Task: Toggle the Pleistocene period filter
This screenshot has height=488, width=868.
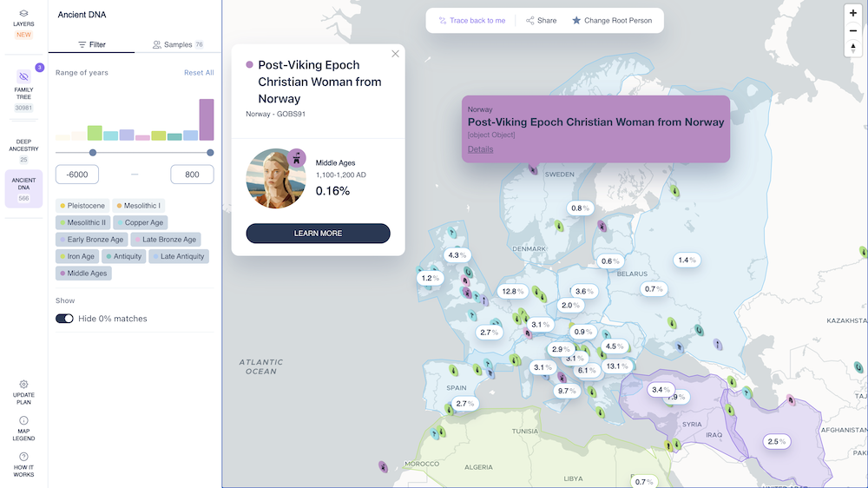Action: click(82, 206)
